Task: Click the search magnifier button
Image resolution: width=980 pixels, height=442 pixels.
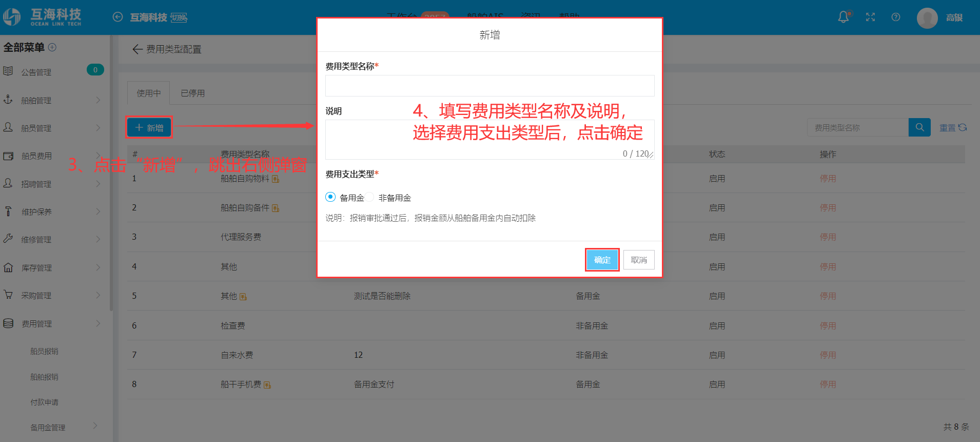Action: tap(919, 127)
